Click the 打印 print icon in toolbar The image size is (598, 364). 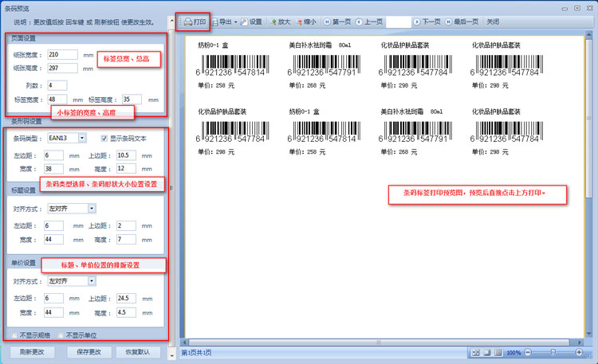[195, 22]
